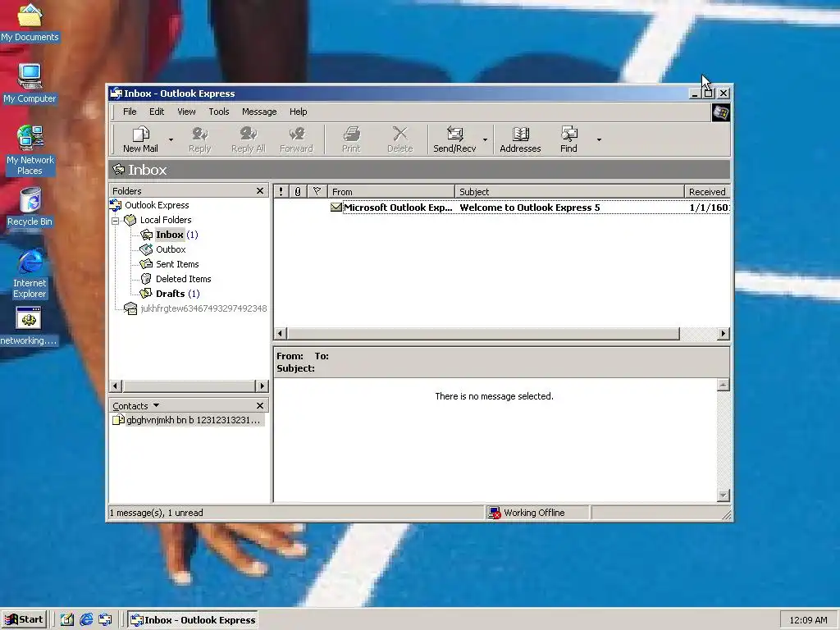The height and width of the screenshot is (630, 840).
Task: Click the New Mail toolbar button
Action: click(140, 139)
